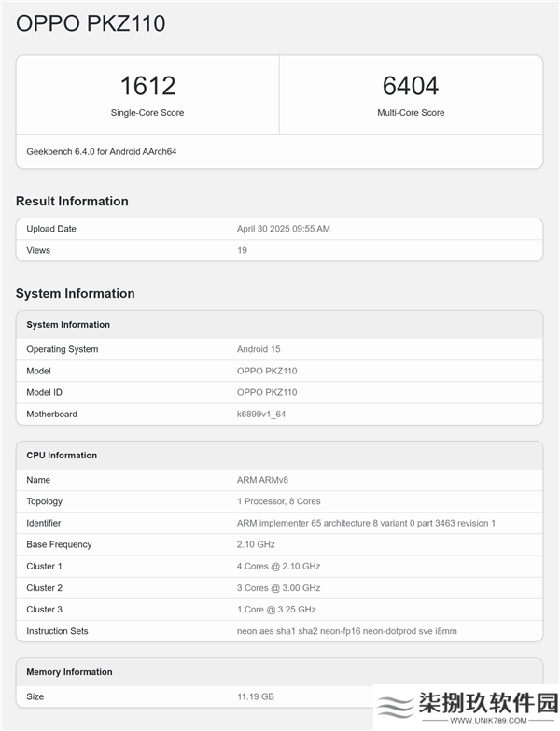Click the Single-Core Score label
This screenshot has height=731, width=560.
click(147, 112)
